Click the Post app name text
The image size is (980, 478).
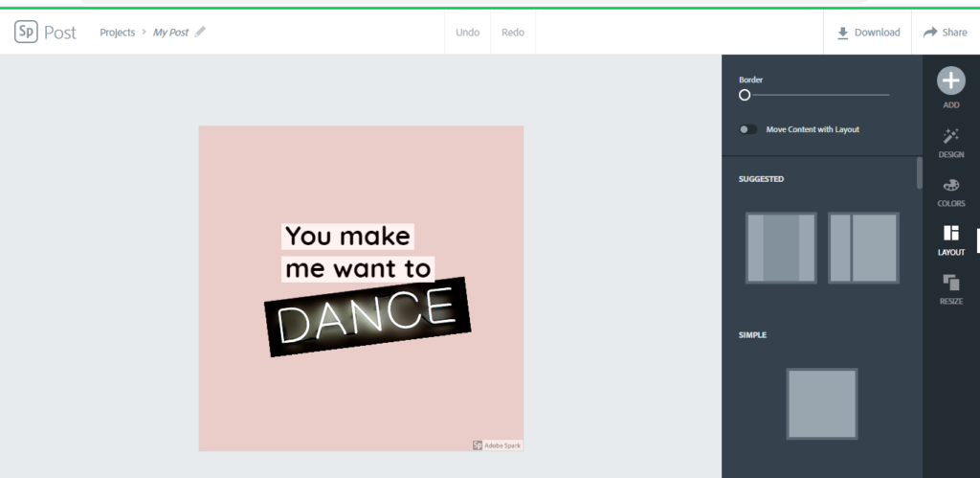[60, 33]
